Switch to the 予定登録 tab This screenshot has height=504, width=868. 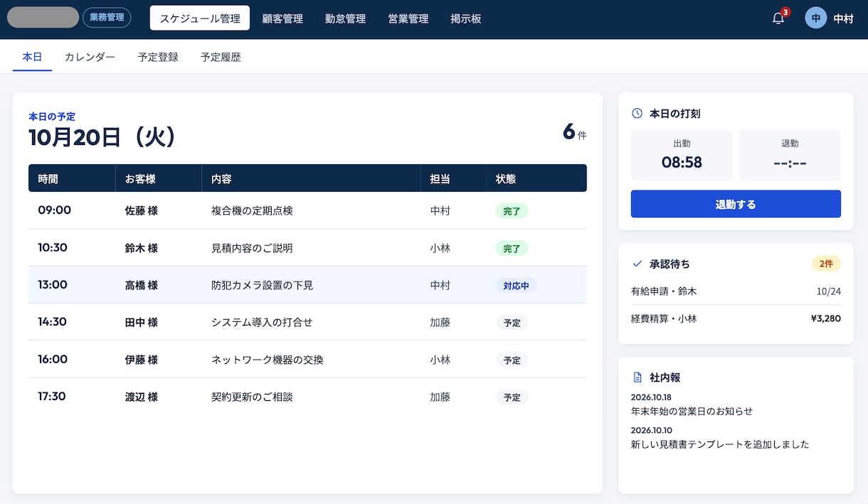coord(158,57)
